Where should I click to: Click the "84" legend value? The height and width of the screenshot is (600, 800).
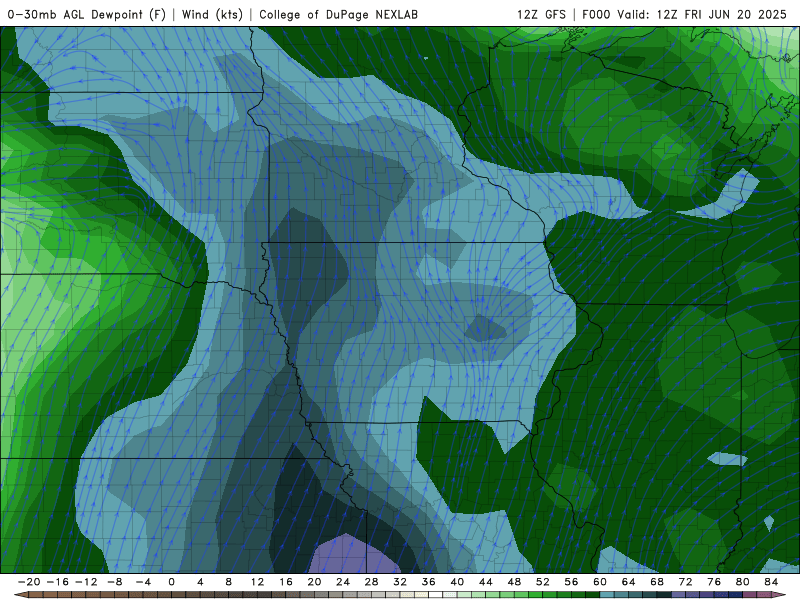point(771,582)
